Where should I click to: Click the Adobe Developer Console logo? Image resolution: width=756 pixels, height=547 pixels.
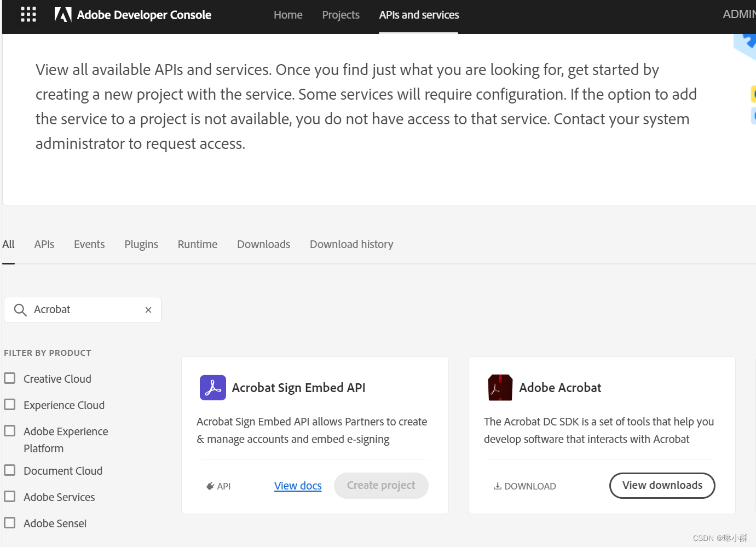tap(132, 15)
